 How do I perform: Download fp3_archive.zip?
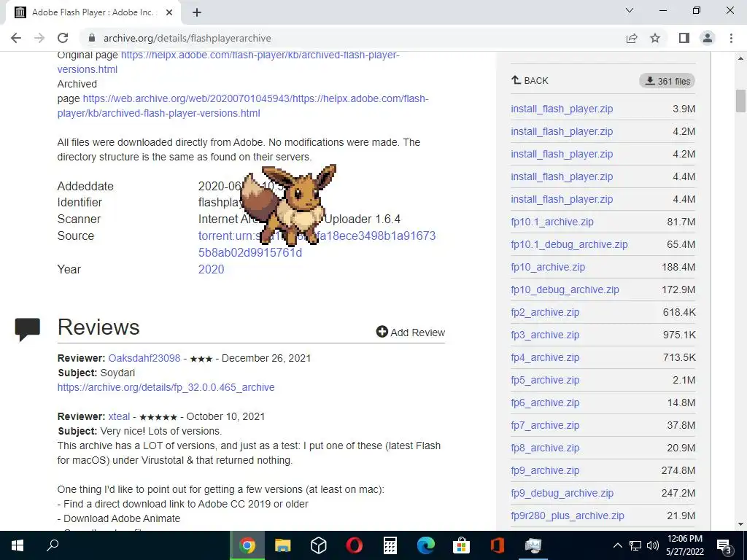545,335
